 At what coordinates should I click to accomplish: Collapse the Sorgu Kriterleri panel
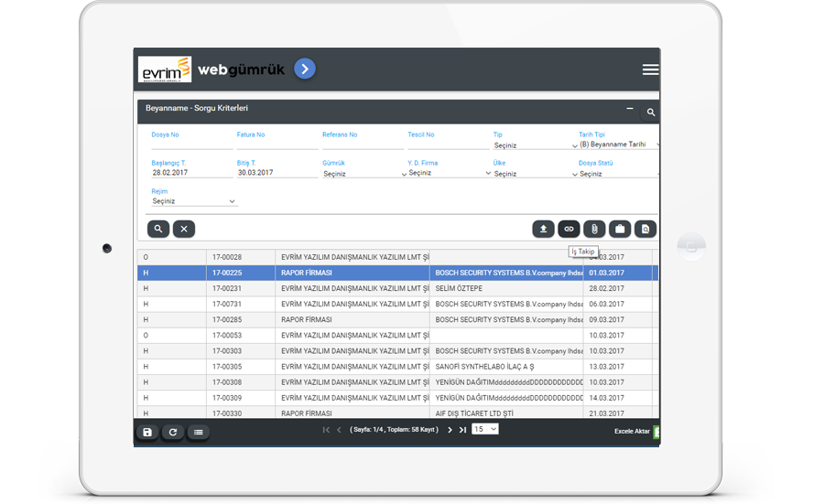pos(630,109)
